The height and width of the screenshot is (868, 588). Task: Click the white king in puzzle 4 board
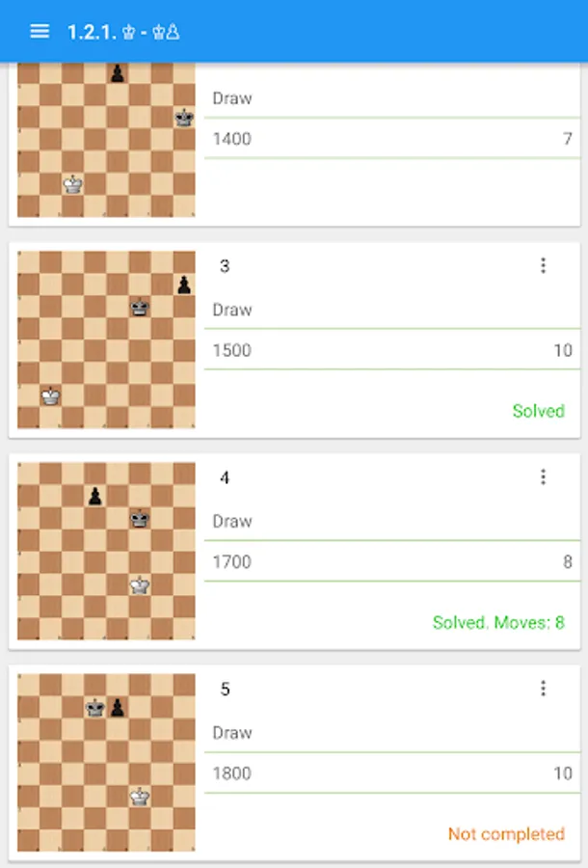point(140,585)
